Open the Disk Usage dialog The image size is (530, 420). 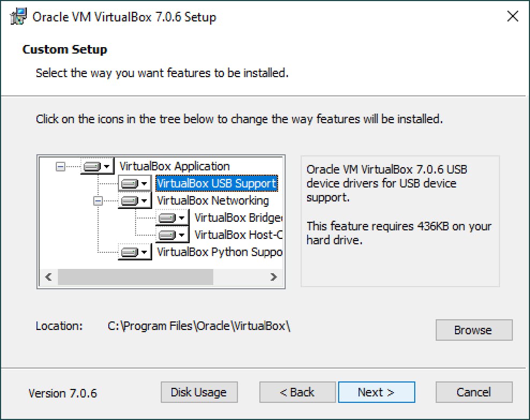[x=199, y=392]
